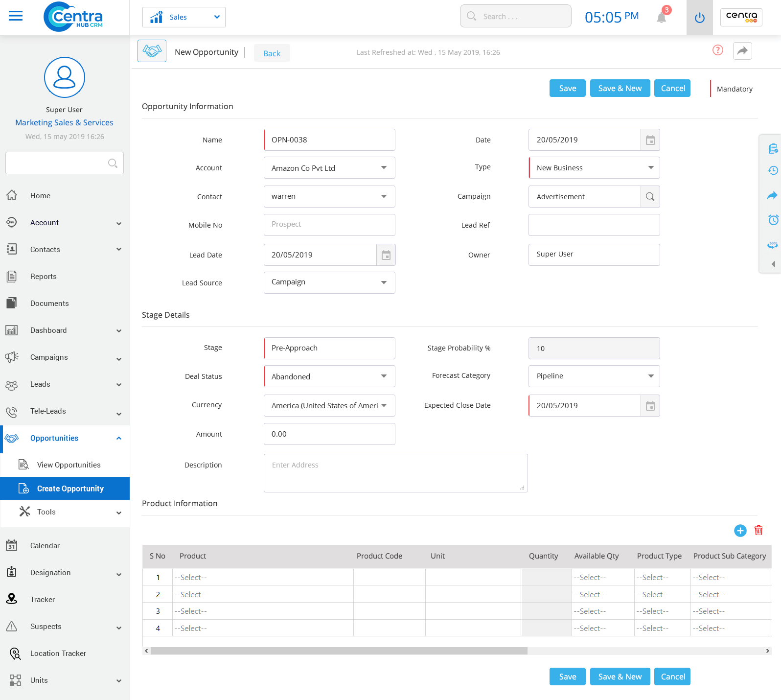Click the red help question mark icon
The width and height of the screenshot is (781, 700).
(717, 50)
